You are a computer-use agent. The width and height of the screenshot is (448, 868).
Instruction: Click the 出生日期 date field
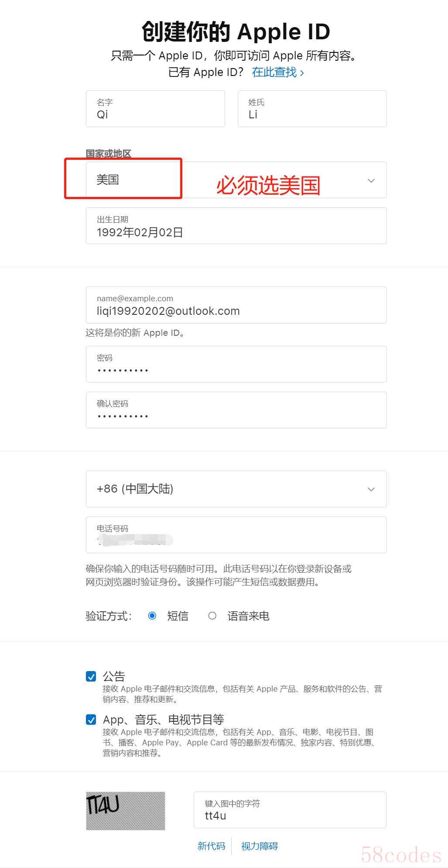tap(236, 226)
